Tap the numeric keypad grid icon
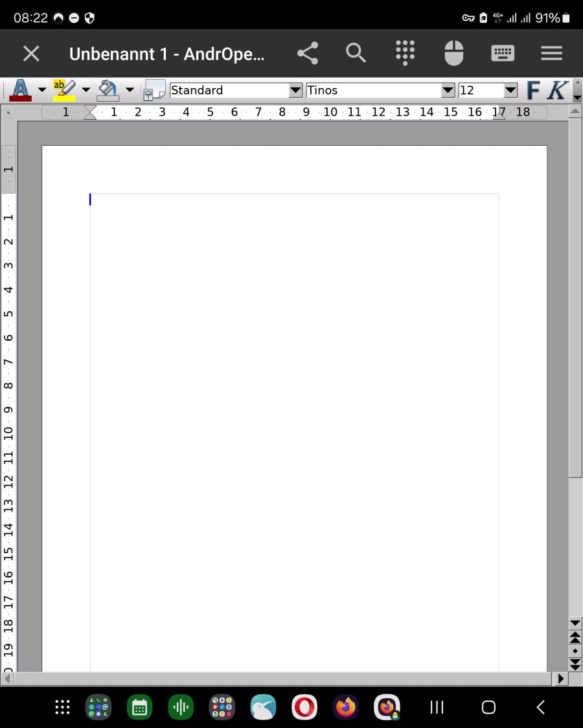 point(405,53)
